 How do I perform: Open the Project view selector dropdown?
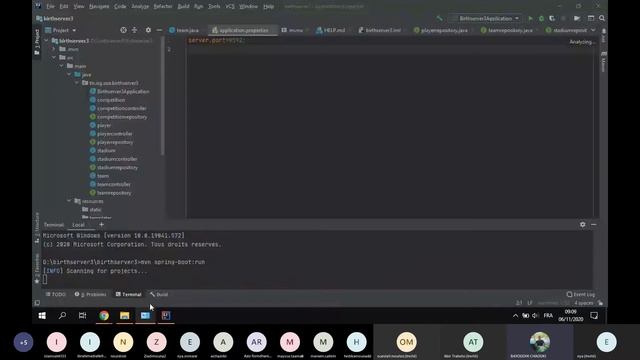click(x=60, y=30)
